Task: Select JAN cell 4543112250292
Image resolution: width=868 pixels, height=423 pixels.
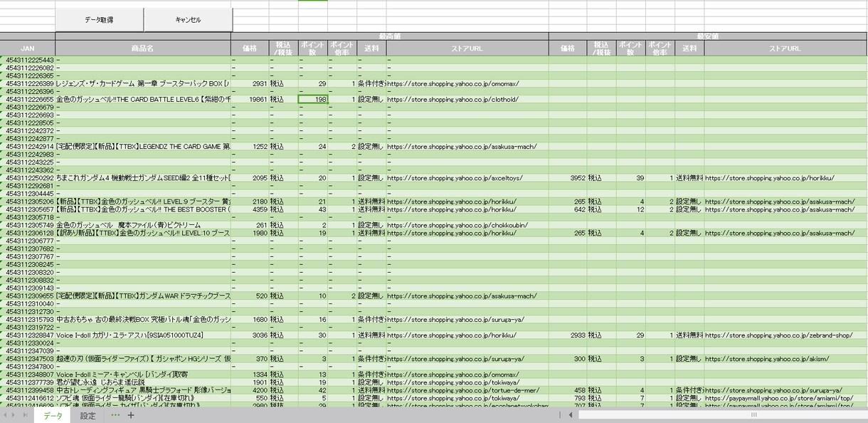Action: tap(28, 177)
